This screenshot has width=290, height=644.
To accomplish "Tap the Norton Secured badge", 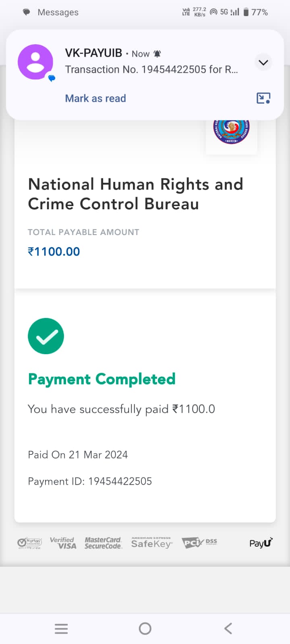I will (x=29, y=543).
